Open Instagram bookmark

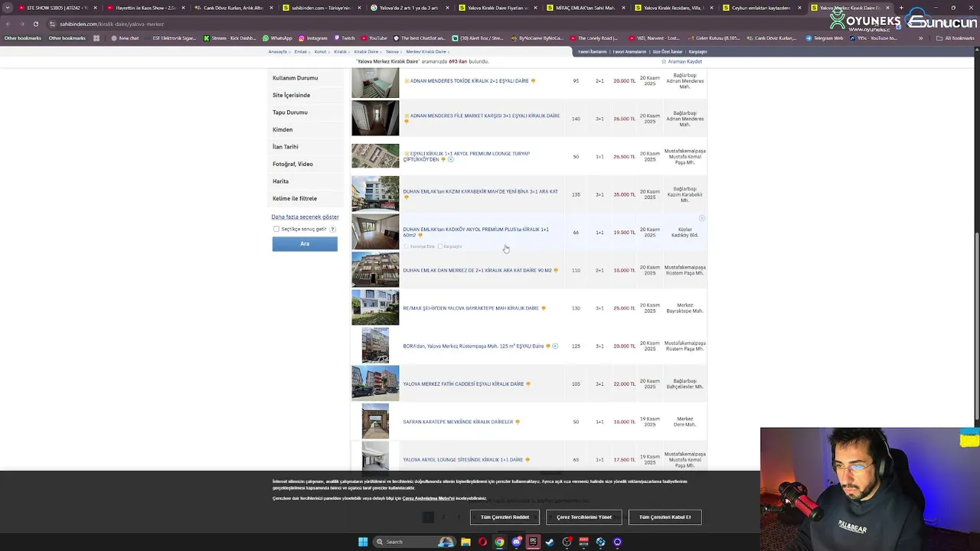point(313,37)
